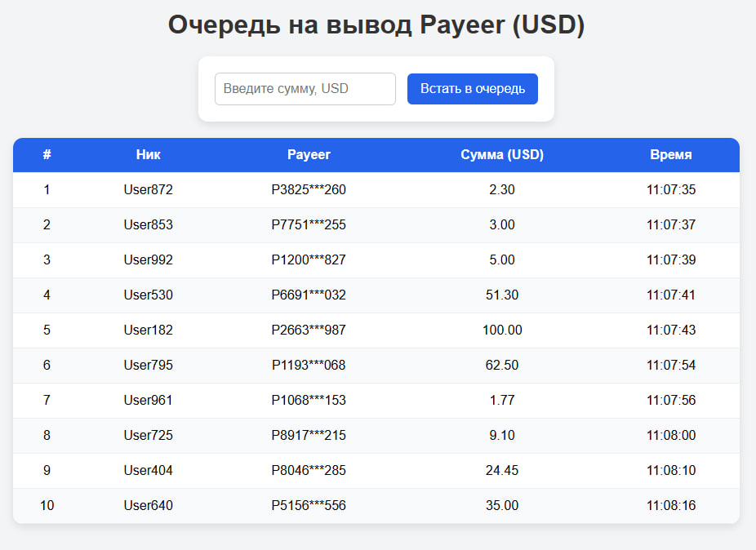Click the amount input field 'Введите сумму, USD'
The width and height of the screenshot is (756, 550).
coord(305,89)
